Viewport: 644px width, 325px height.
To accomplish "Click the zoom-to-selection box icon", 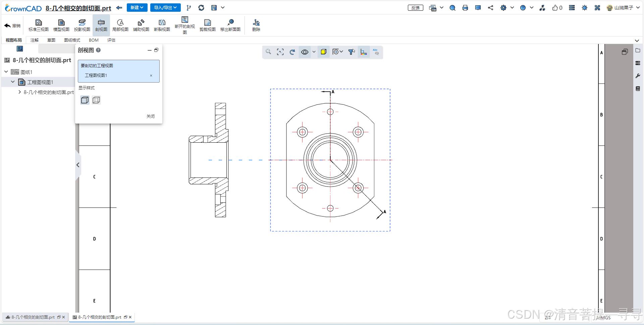I will coord(280,52).
